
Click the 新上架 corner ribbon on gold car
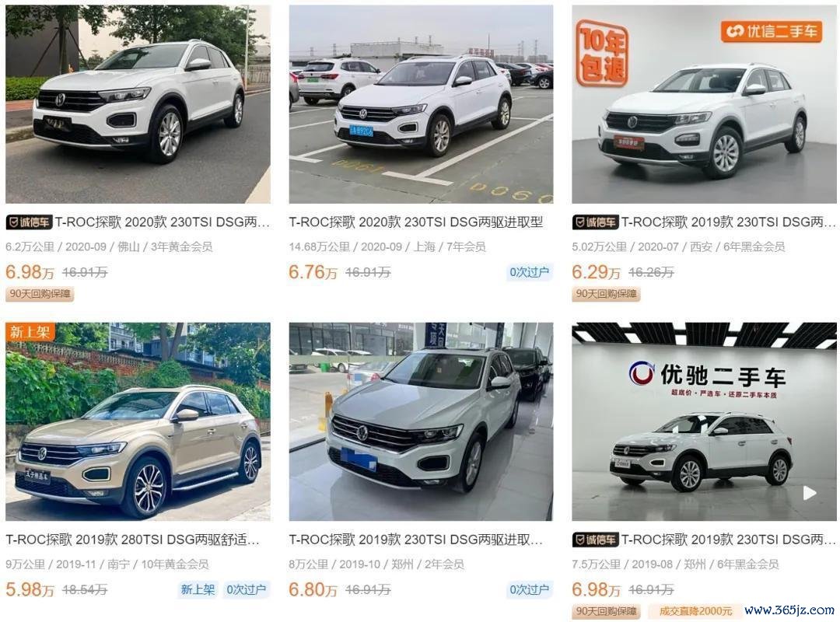[30, 332]
